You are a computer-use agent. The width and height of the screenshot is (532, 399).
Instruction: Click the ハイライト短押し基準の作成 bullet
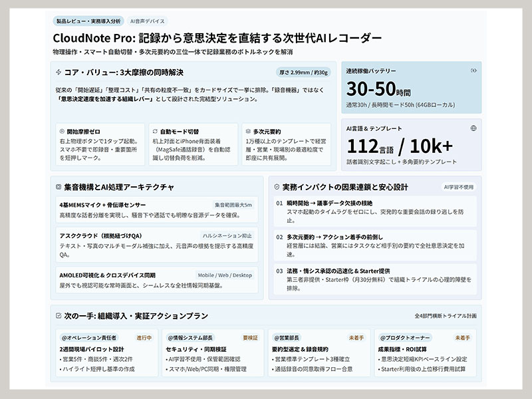pos(97,369)
